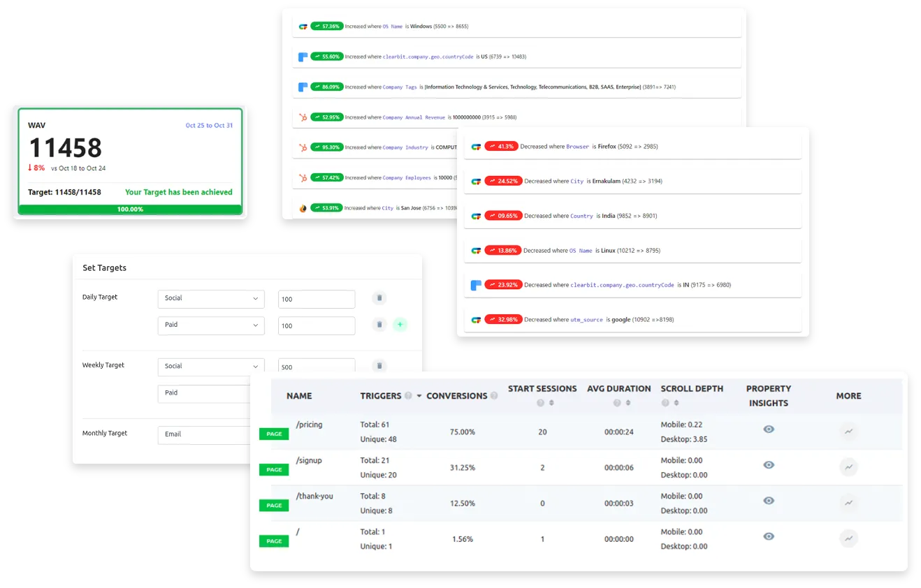Click the help icon under START SESSIONS
921x588 pixels.
[539, 403]
